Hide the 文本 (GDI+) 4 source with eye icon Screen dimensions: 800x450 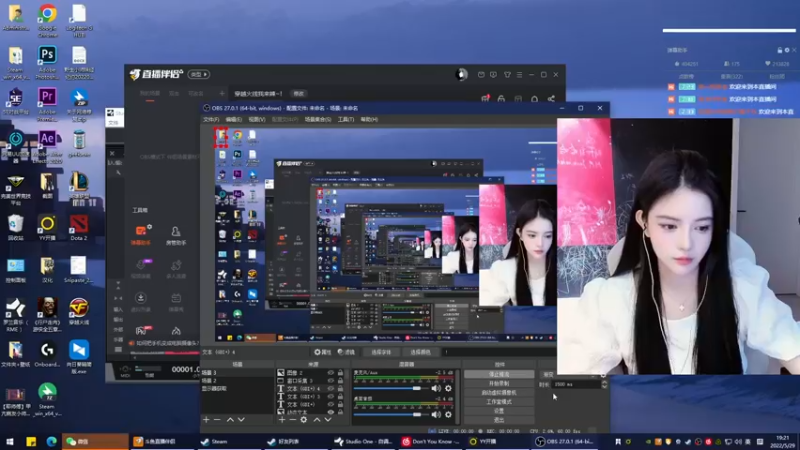[331, 389]
